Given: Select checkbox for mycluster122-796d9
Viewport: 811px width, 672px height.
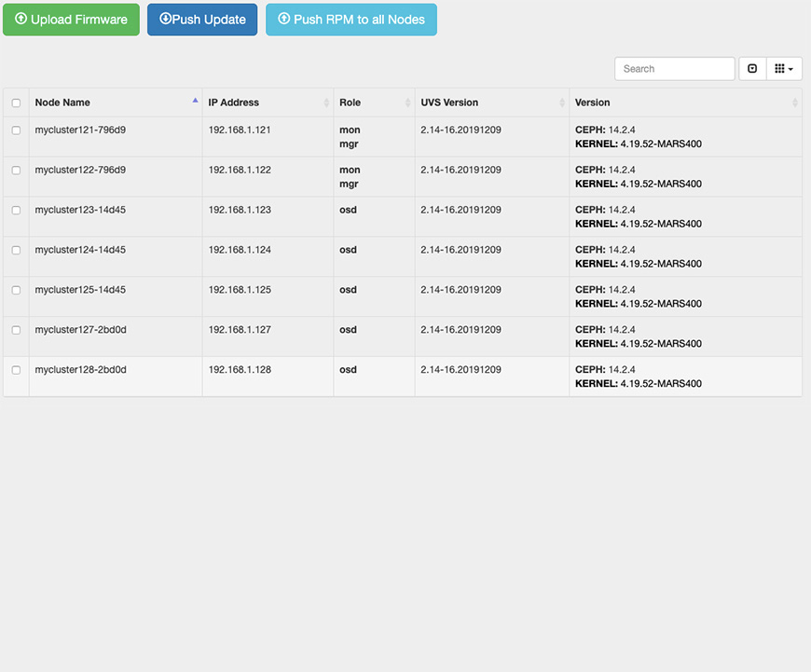Looking at the screenshot, I should [16, 171].
